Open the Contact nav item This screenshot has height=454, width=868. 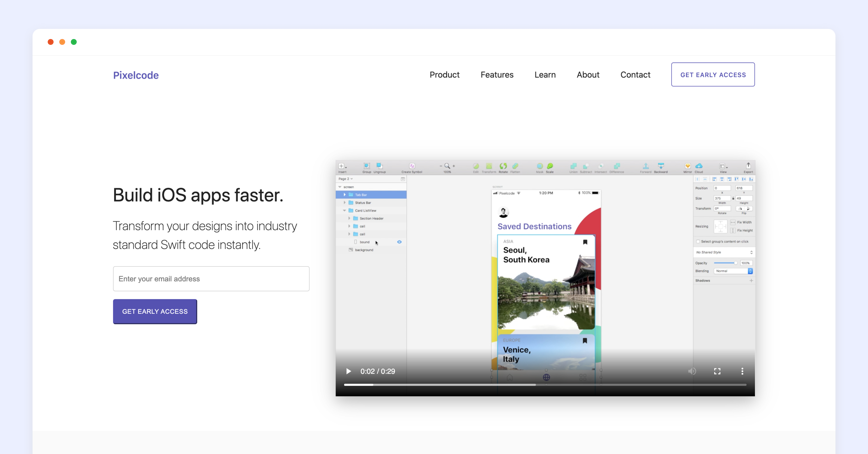635,75
